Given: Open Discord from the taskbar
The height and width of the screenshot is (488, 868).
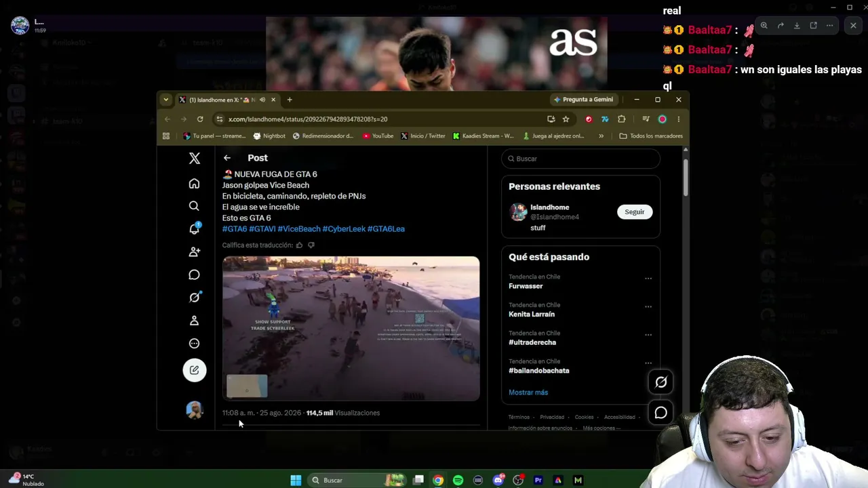Looking at the screenshot, I should (x=498, y=481).
